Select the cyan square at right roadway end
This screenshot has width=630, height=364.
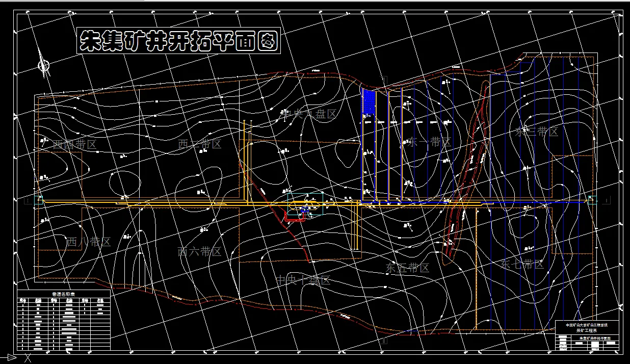click(x=592, y=200)
